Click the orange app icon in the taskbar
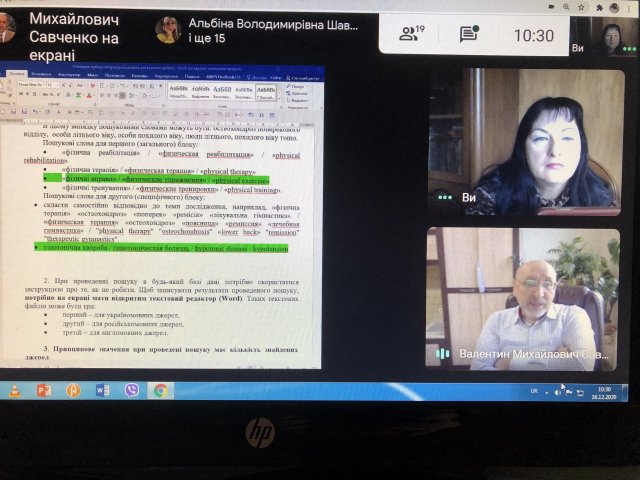The width and height of the screenshot is (640, 480). pos(73,390)
